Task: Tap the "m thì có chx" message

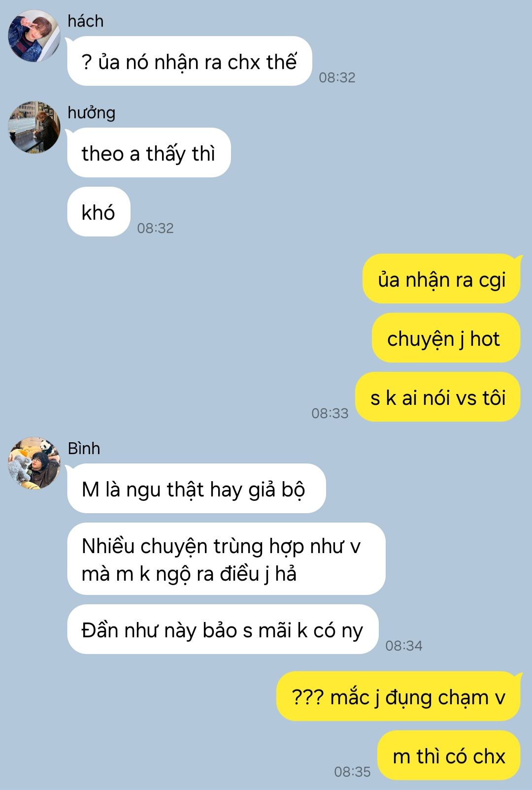Action: click(449, 756)
